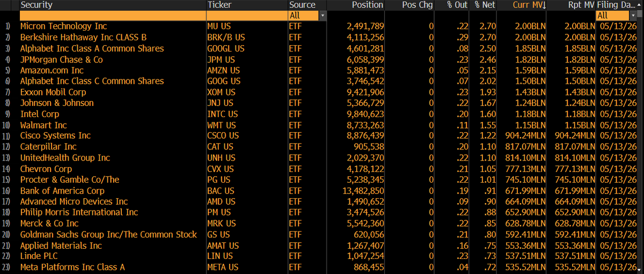Select Applied Materials Inc security

tap(61, 246)
